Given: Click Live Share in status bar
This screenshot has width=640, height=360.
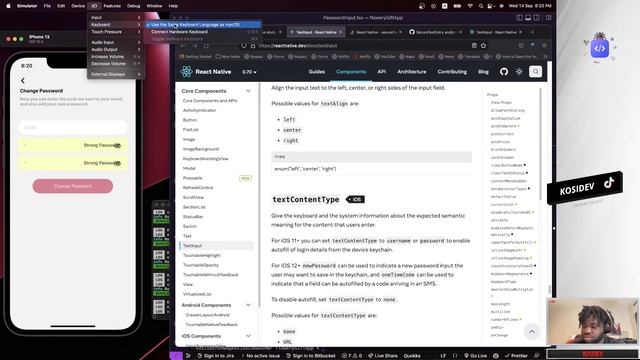Looking at the screenshot, I should (383, 356).
